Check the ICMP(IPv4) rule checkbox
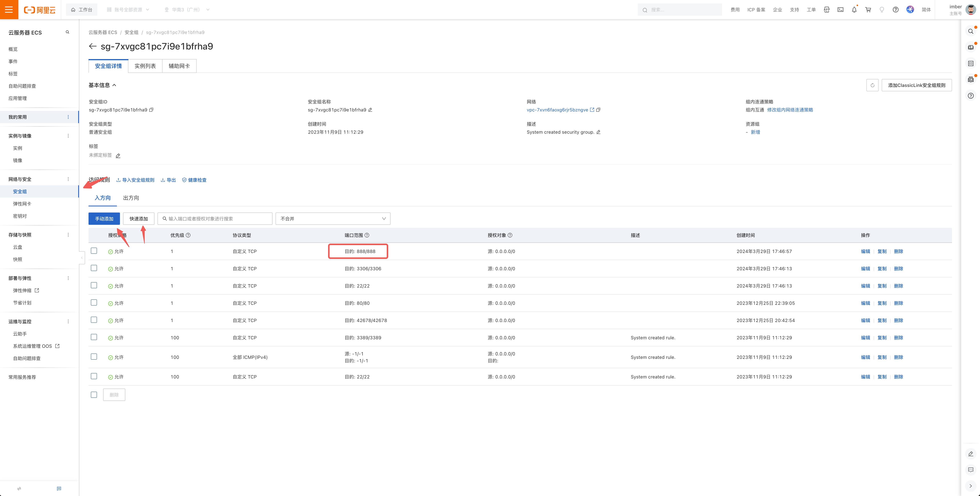Image resolution: width=980 pixels, height=496 pixels. click(94, 357)
